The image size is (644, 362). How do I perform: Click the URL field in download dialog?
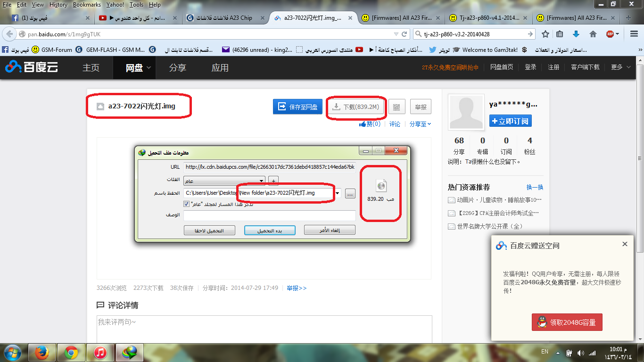tap(270, 167)
